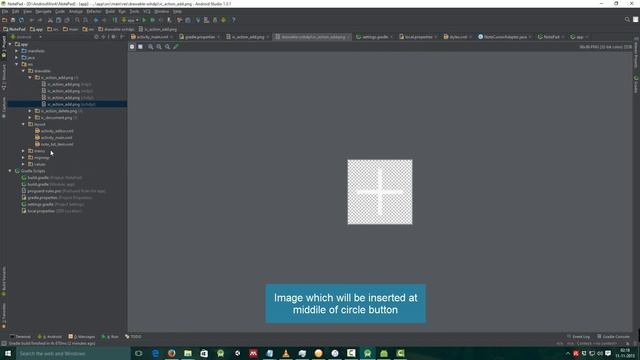640x360 pixels.
Task: Click the plus image preview thumbnail
Action: [380, 192]
